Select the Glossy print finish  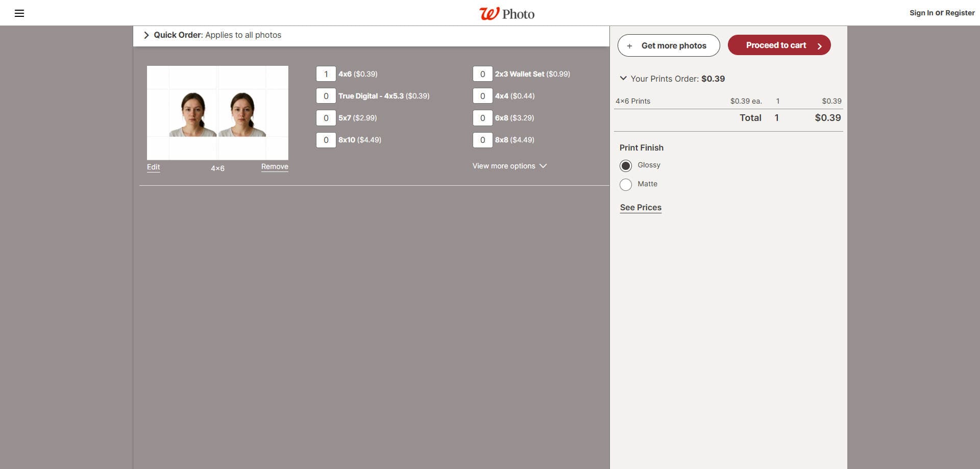(x=626, y=165)
